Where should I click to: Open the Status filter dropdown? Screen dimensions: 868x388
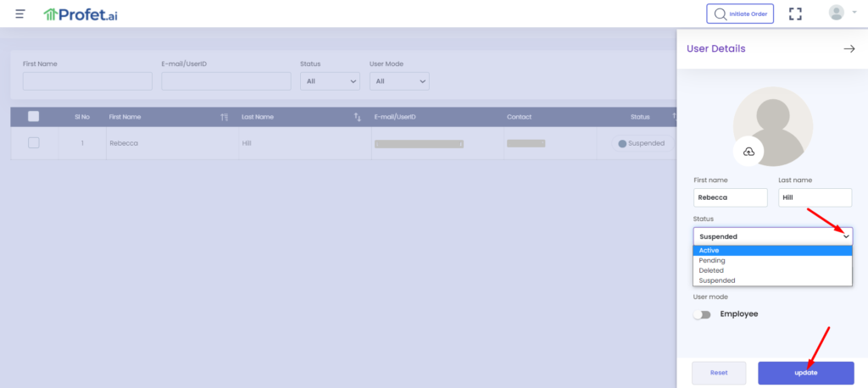tap(331, 81)
